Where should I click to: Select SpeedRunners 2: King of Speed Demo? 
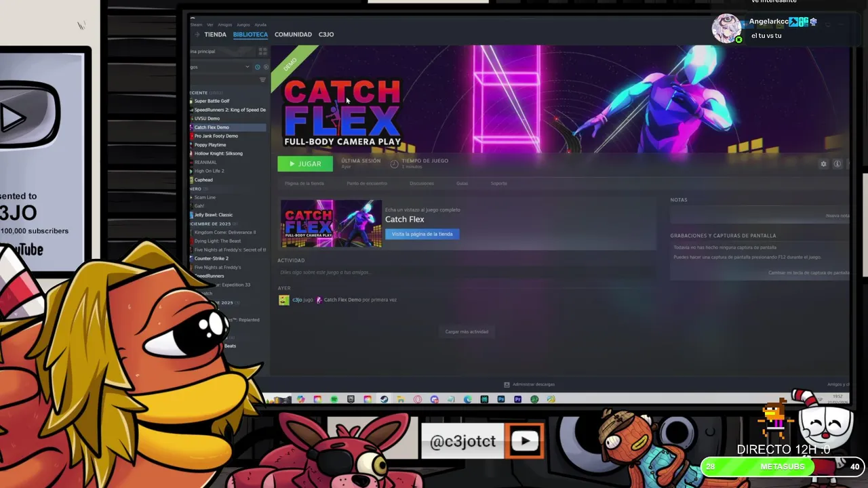click(x=229, y=110)
